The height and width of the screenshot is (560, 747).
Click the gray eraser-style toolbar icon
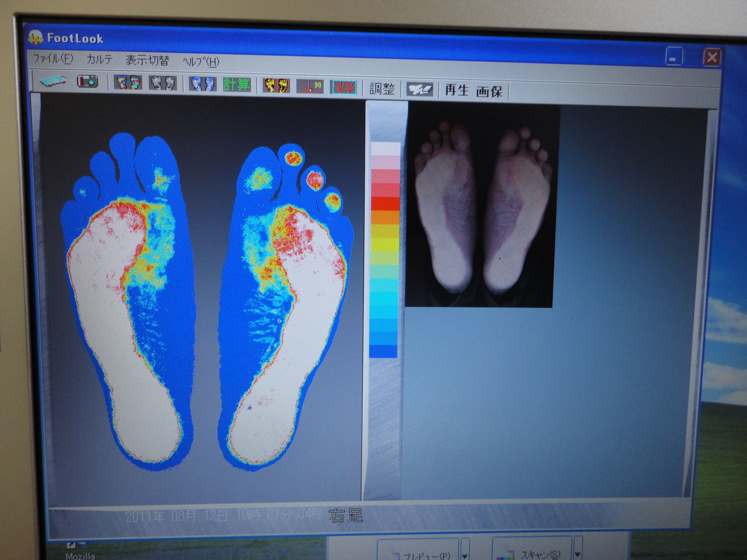tap(420, 89)
